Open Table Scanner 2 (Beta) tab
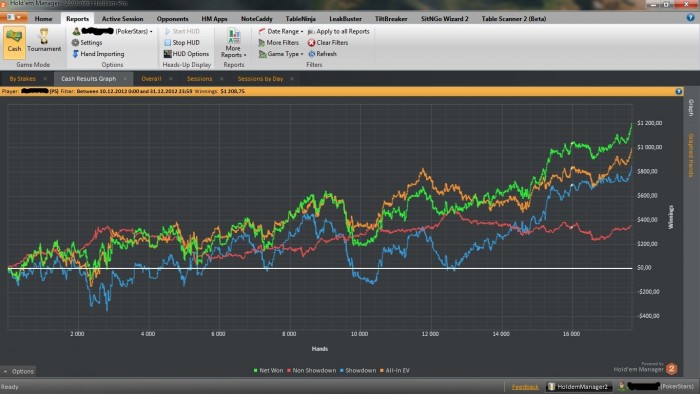700x394 pixels. (514, 19)
